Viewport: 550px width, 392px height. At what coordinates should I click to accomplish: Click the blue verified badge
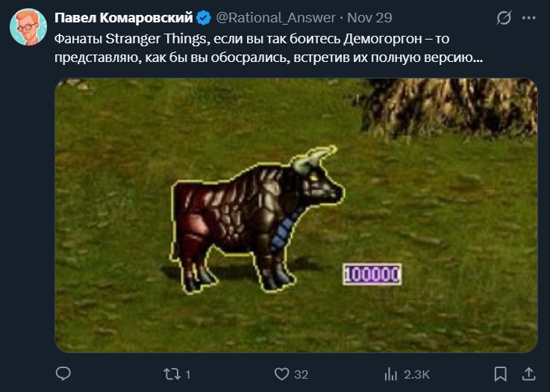tap(204, 18)
